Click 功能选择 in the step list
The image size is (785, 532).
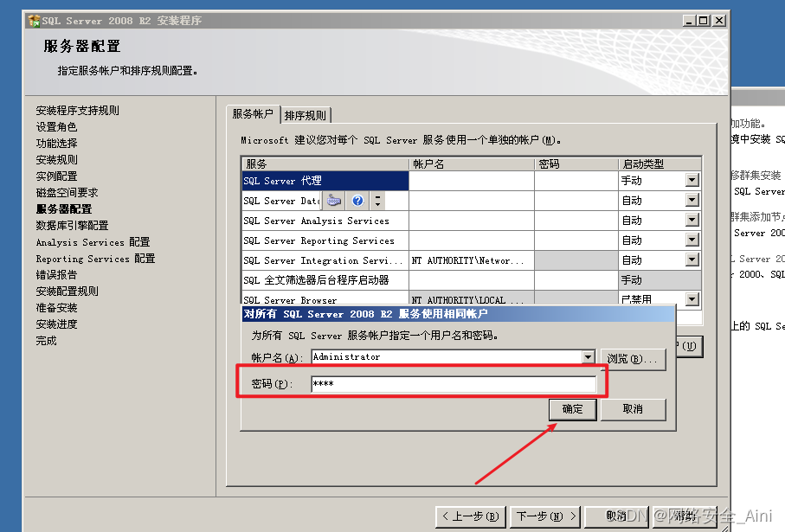click(x=56, y=143)
